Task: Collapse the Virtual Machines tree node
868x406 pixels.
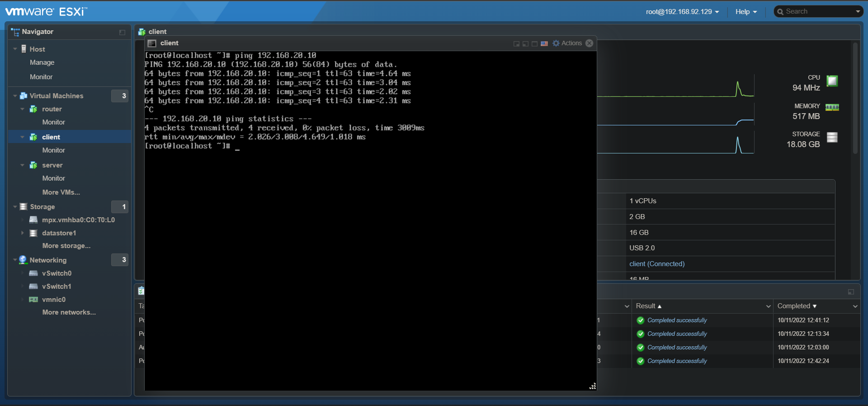Action: point(15,96)
